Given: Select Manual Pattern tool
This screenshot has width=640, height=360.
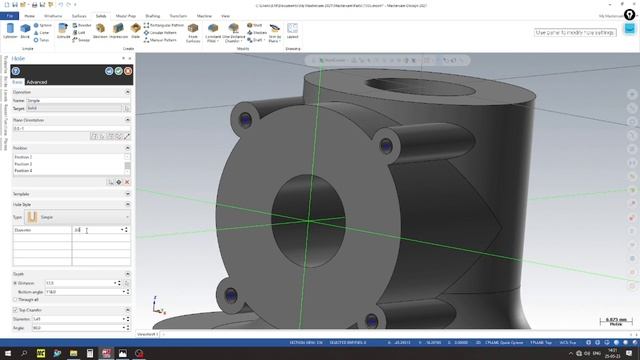Looking at the screenshot, I should [x=160, y=40].
